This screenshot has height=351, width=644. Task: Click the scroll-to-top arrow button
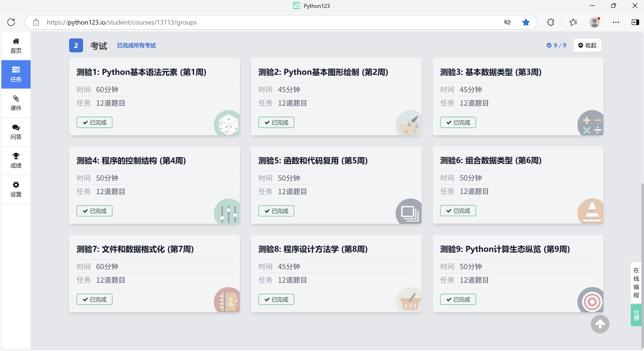(x=600, y=324)
